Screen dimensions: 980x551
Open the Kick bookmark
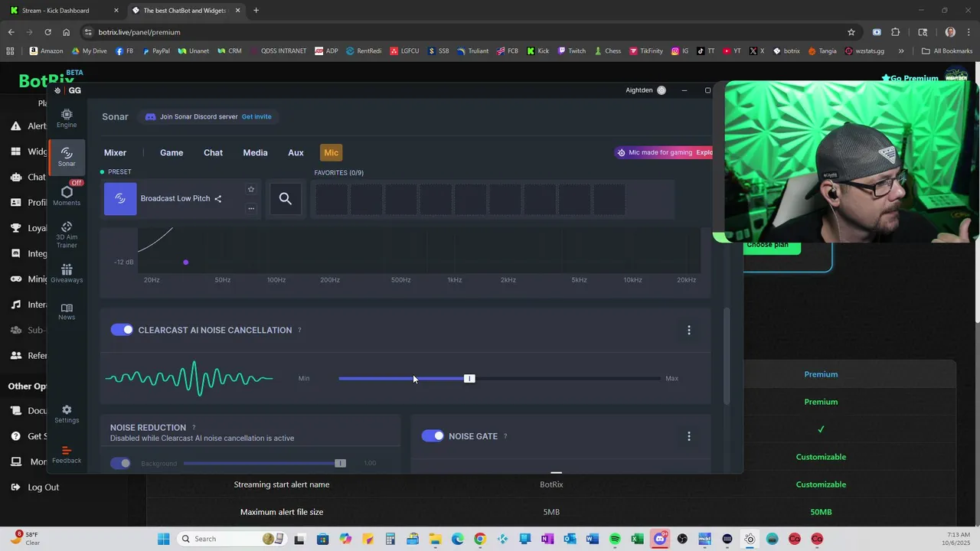[538, 51]
